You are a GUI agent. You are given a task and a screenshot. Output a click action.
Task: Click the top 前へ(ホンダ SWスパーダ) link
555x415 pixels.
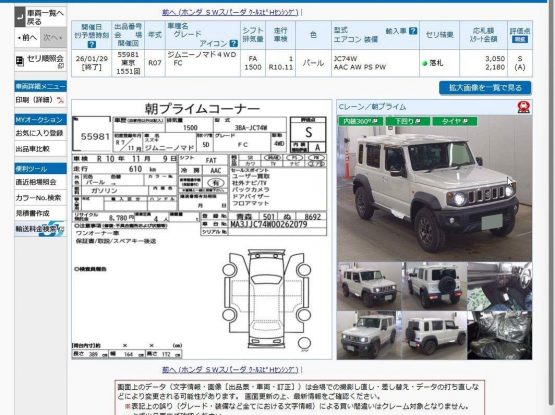[231, 12]
